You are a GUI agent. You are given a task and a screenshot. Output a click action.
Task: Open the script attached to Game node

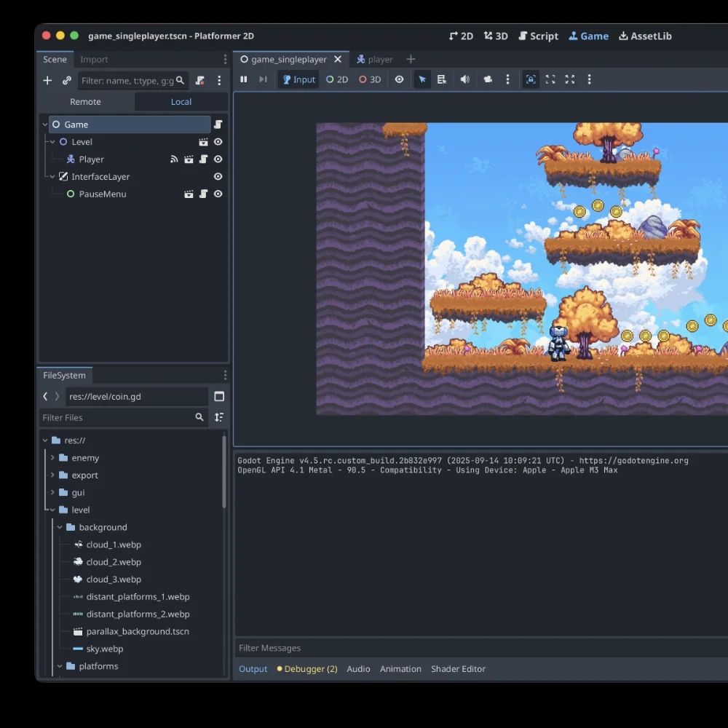(x=218, y=124)
